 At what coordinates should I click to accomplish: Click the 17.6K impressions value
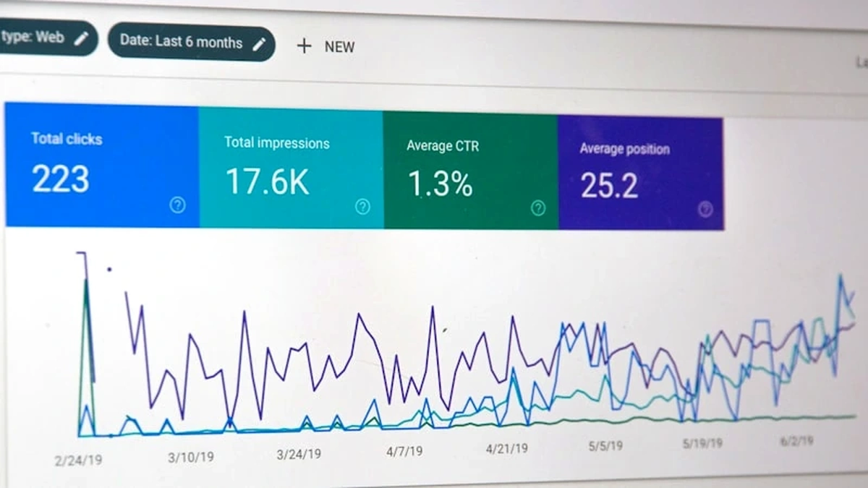(x=267, y=181)
